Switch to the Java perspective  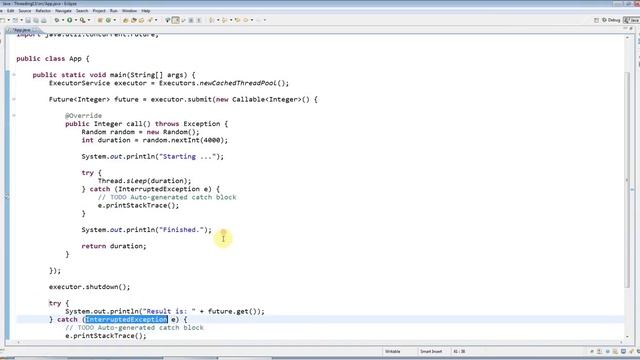(631, 20)
